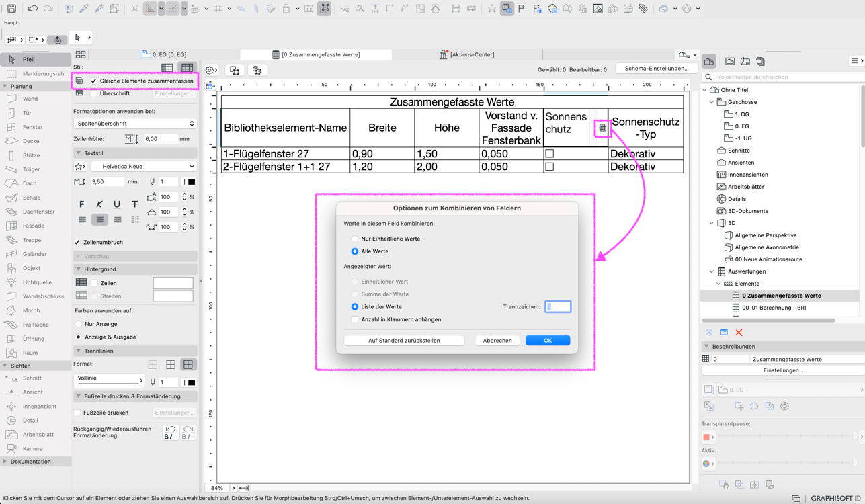Check Anzahl in Klammern anhängen
Viewport: 865px width, 504px height.
(355, 319)
